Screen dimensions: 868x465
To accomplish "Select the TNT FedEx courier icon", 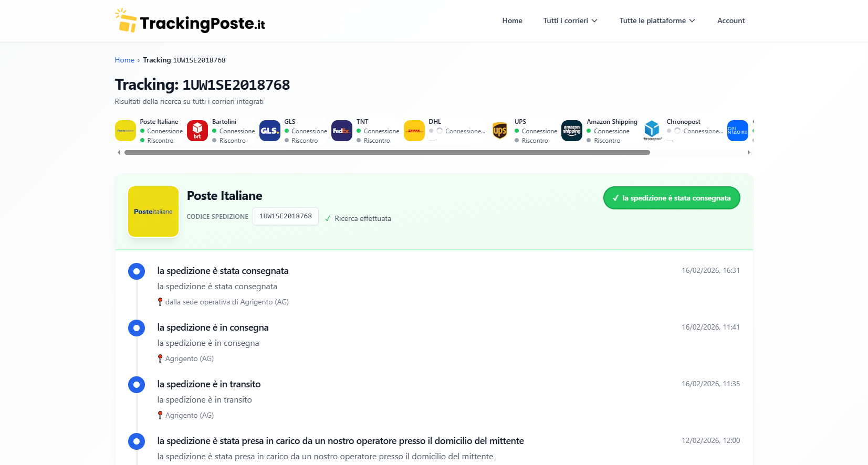I will coord(342,131).
